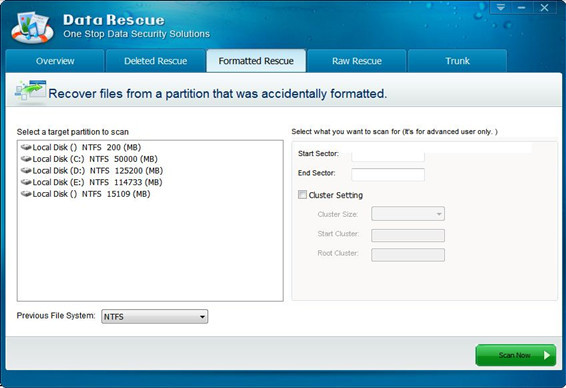Click the Start Sector input field

[388, 156]
